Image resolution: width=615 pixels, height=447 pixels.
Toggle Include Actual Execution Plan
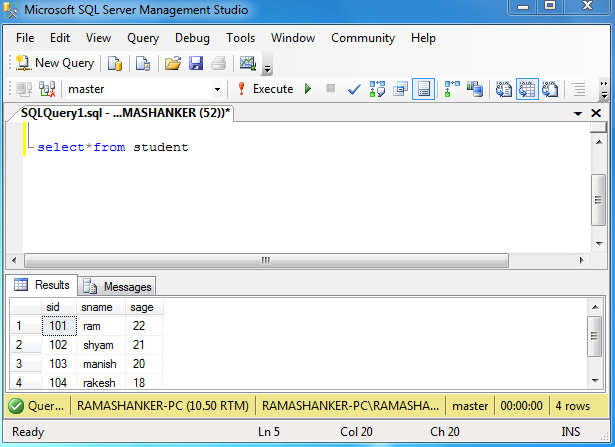coord(452,89)
